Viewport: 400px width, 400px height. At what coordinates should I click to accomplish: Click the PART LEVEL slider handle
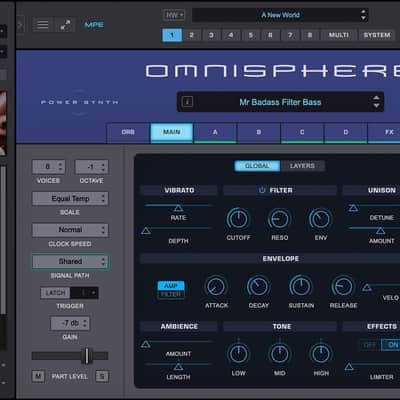point(87,356)
